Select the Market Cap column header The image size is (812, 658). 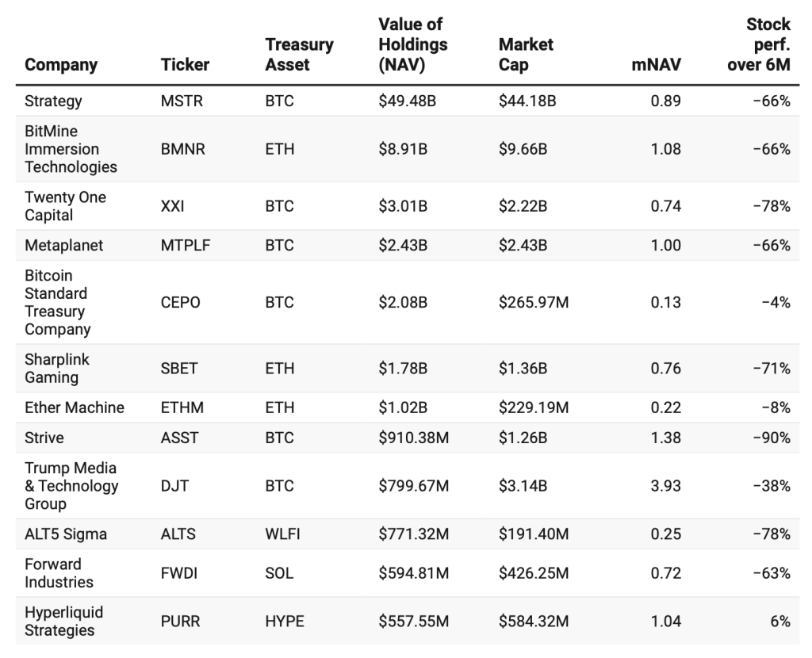point(526,55)
